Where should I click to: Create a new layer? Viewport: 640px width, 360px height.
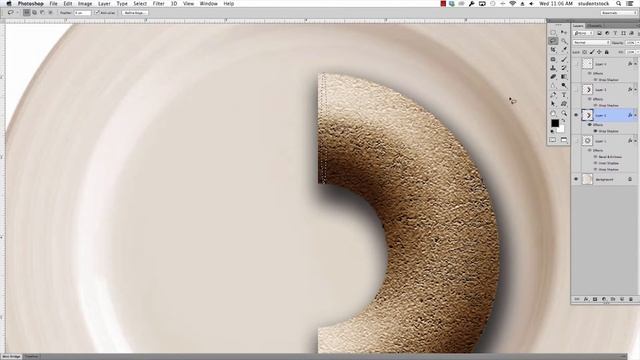pos(622,299)
